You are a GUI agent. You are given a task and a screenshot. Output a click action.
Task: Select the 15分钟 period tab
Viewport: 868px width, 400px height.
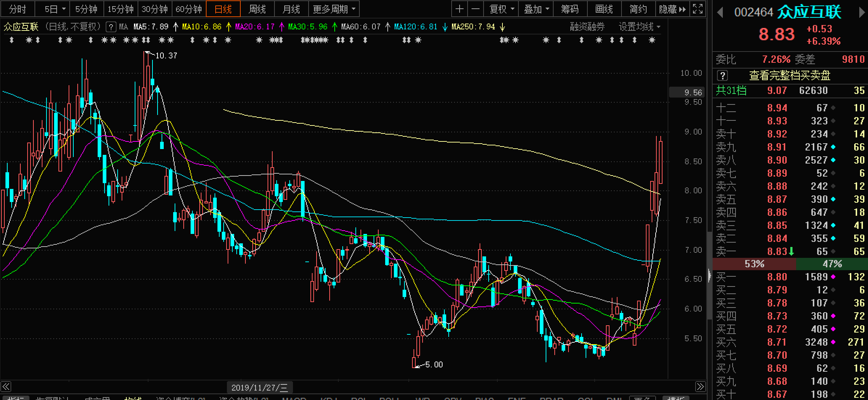[x=121, y=9]
